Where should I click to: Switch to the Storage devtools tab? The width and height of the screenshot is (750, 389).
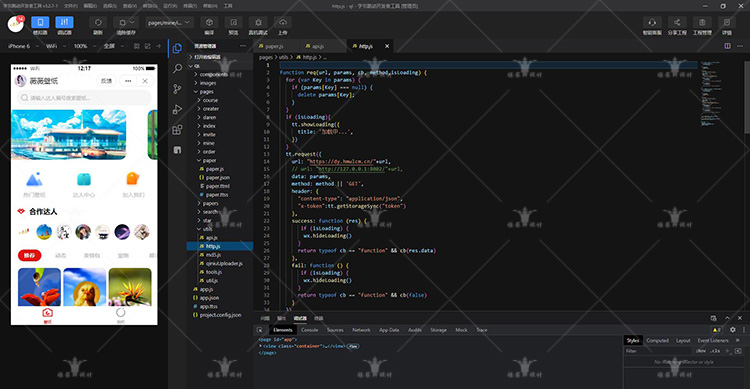pyautogui.click(x=438, y=330)
